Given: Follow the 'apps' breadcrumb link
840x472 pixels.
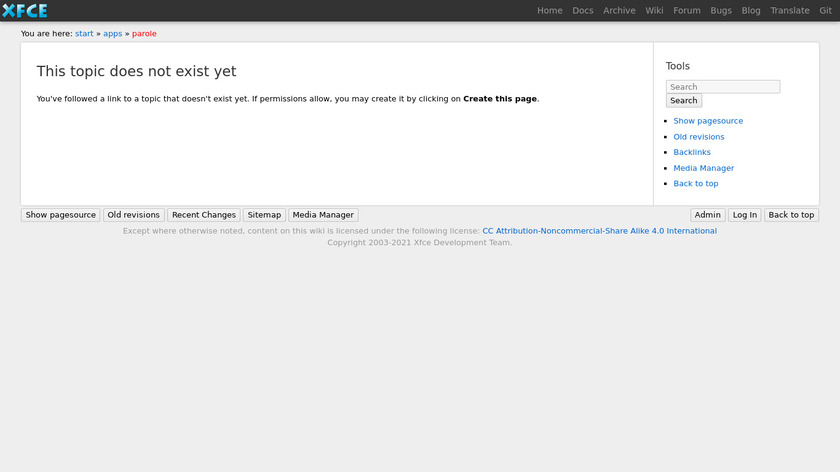Looking at the screenshot, I should coord(113,34).
